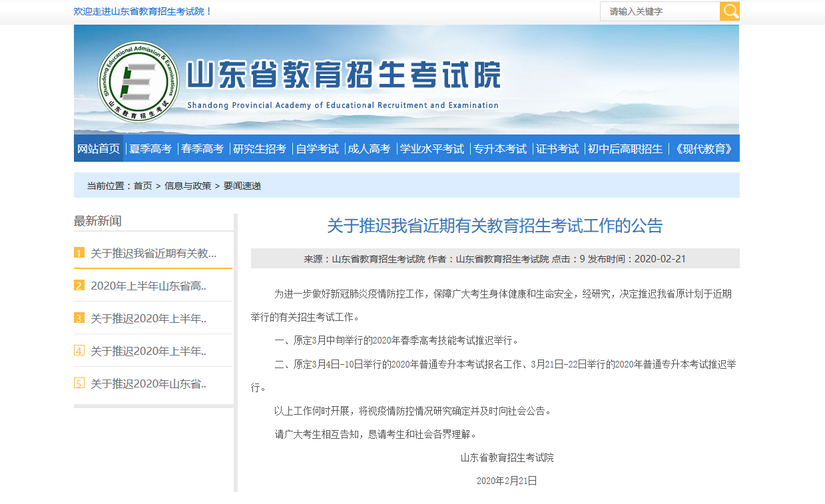Open the 要闻速递 breadcrumb link
825x504 pixels.
point(242,186)
